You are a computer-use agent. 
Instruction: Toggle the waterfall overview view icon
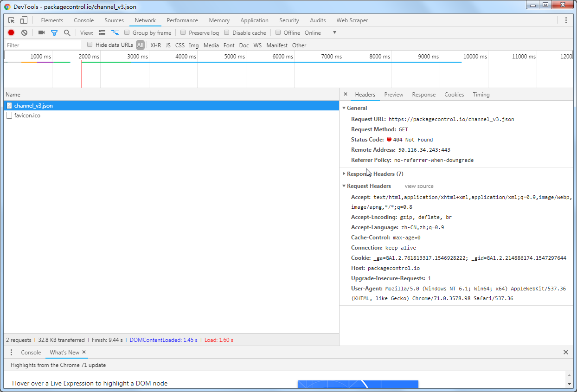click(x=115, y=32)
